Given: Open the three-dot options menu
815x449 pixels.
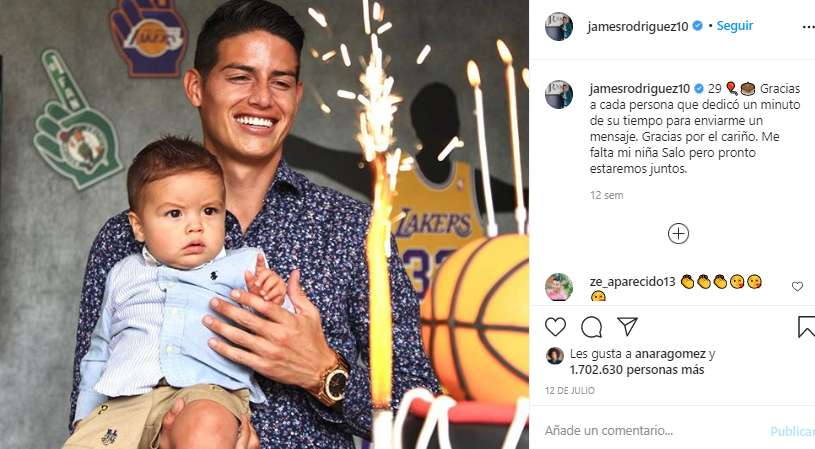Looking at the screenshot, I should click(x=808, y=27).
